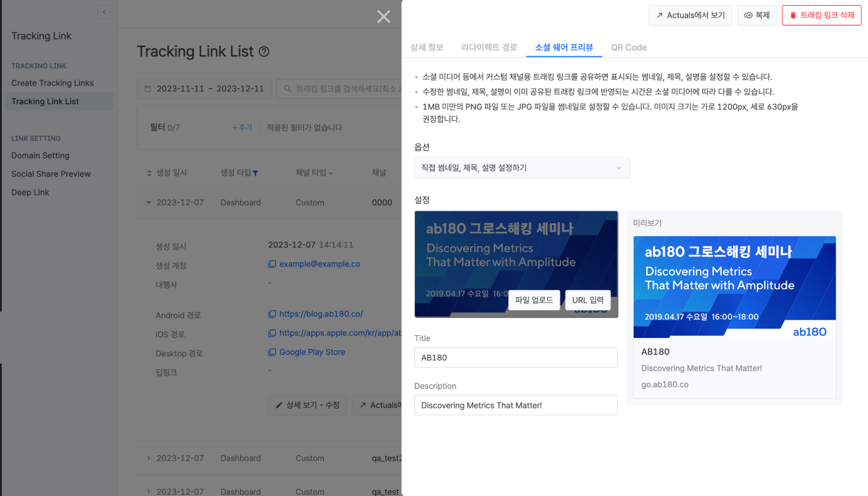Copy the example@example.co account value

click(x=272, y=264)
